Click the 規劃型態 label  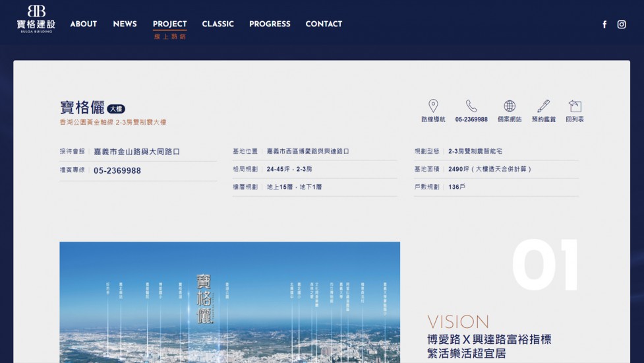[x=426, y=151]
